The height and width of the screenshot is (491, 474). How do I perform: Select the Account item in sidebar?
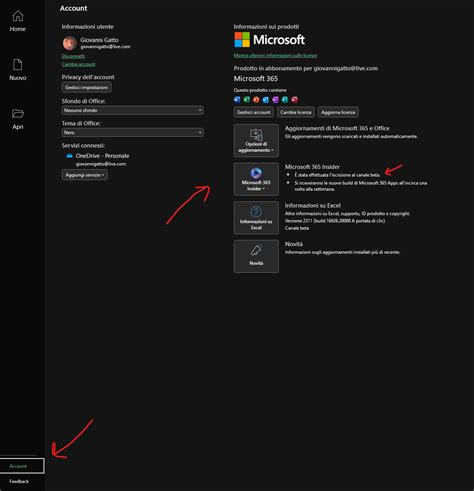[x=22, y=466]
